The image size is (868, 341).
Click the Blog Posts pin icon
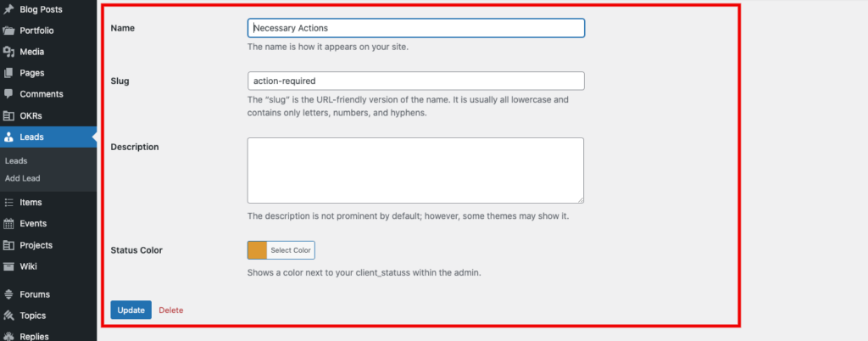pos(8,8)
